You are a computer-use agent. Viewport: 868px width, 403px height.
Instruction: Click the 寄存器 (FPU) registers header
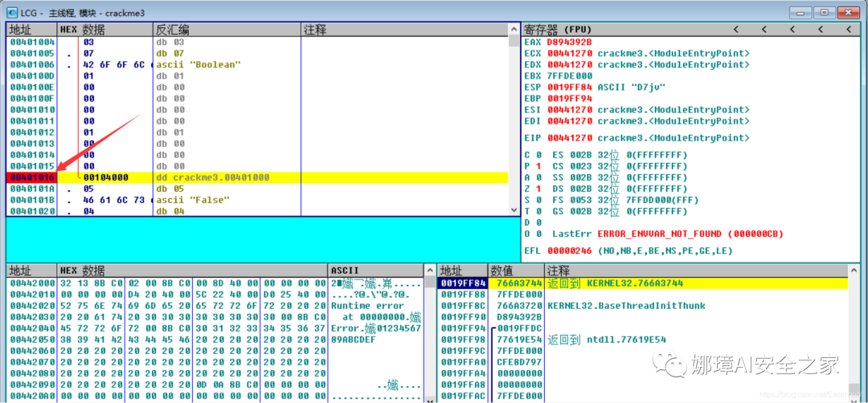(x=558, y=29)
